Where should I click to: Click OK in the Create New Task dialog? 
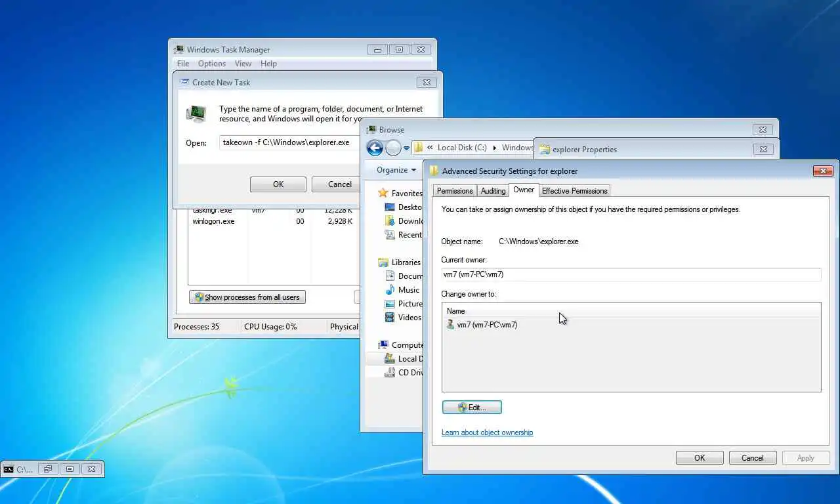(278, 184)
